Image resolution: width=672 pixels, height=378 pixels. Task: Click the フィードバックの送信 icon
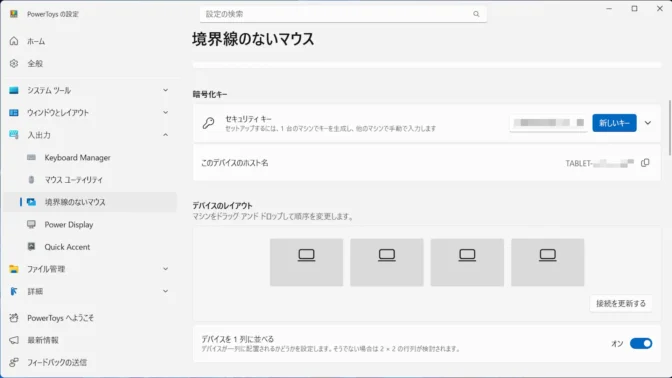(14, 362)
